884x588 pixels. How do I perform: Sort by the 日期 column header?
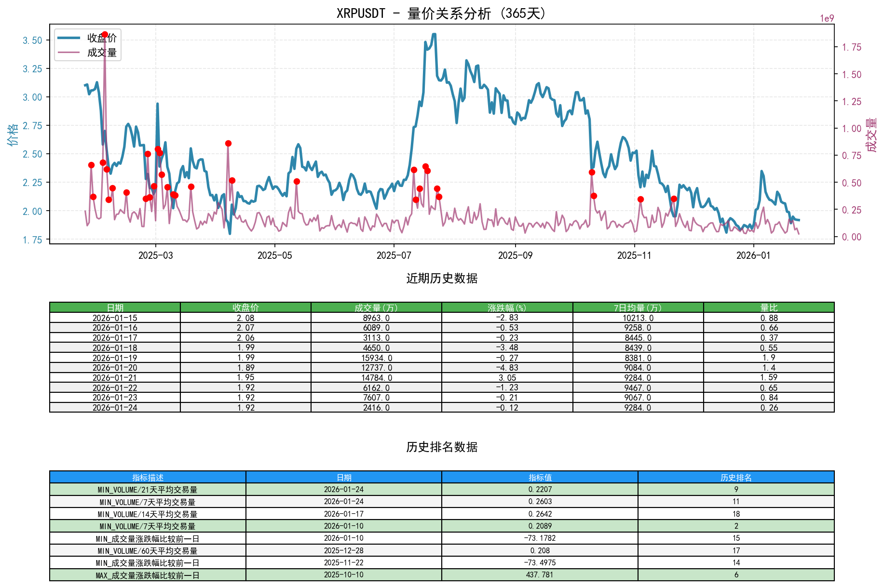(x=115, y=306)
